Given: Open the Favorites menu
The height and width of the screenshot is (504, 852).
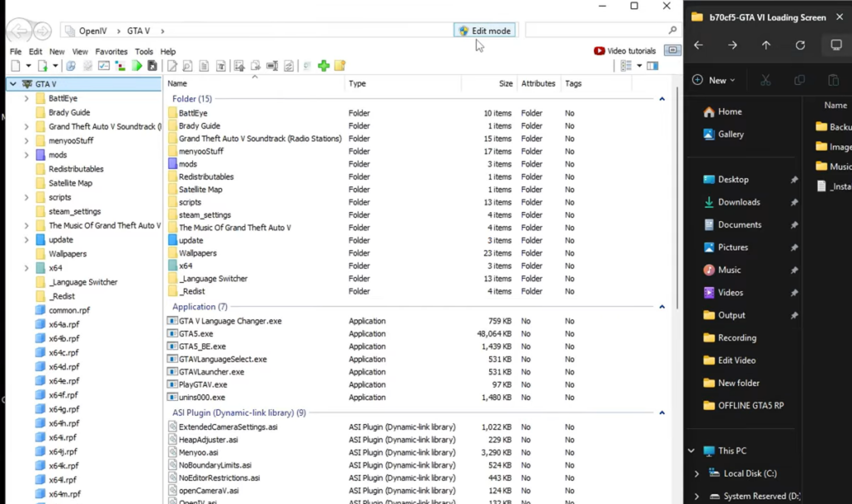Looking at the screenshot, I should coord(111,52).
